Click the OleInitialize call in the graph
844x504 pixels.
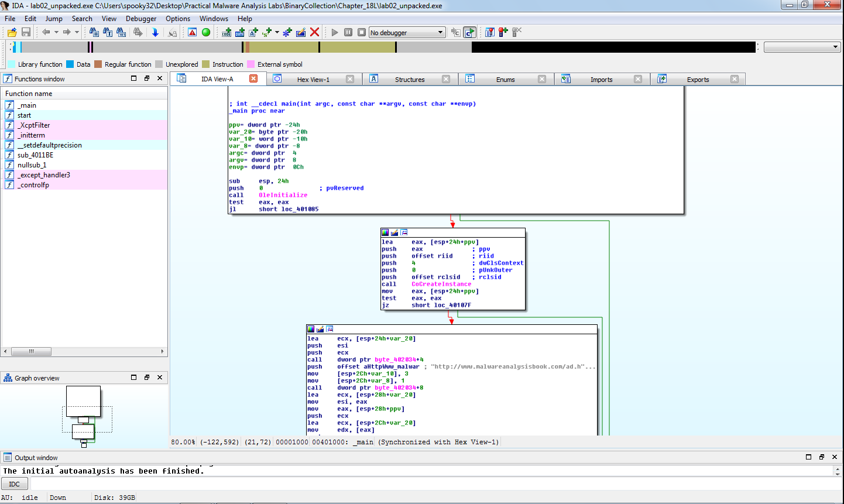(x=283, y=195)
